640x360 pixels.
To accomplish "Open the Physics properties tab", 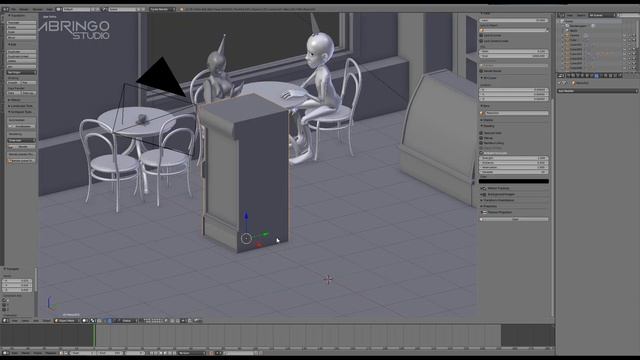I will (620, 76).
